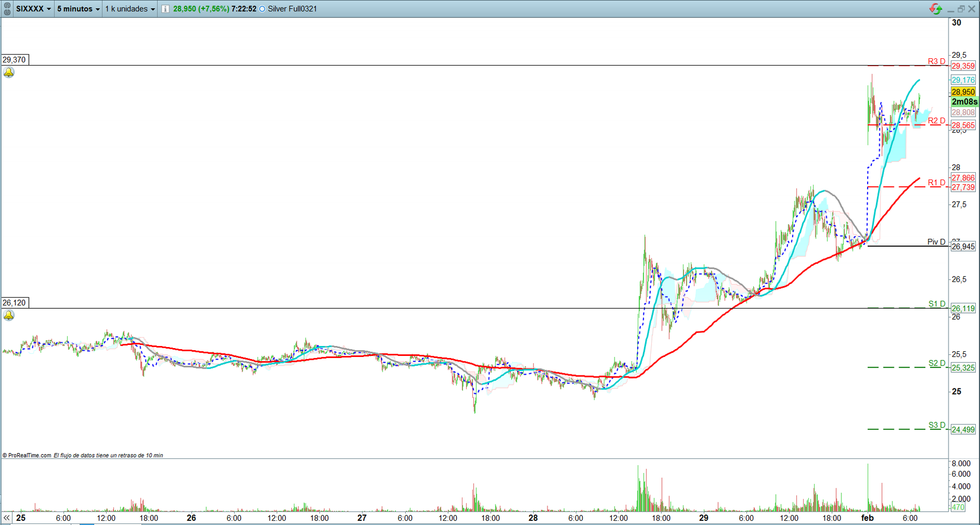The width and height of the screenshot is (980, 525).
Task: Click date label 26 on time axis
Action: tap(192, 518)
